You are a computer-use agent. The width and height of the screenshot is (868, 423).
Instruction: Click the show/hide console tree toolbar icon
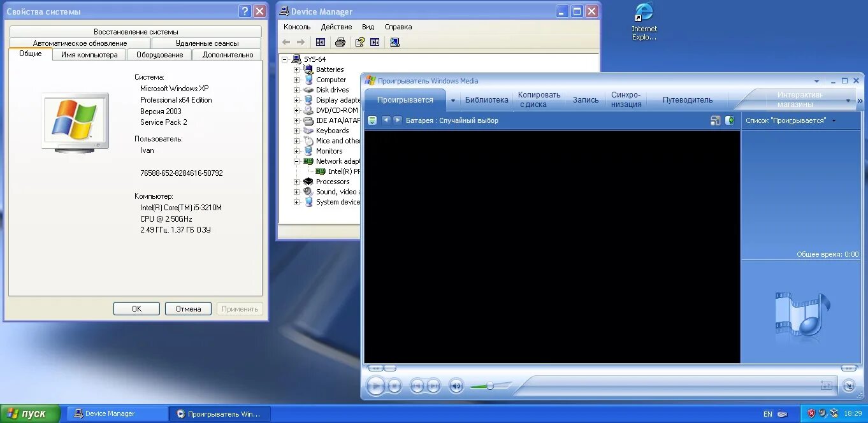(321, 42)
